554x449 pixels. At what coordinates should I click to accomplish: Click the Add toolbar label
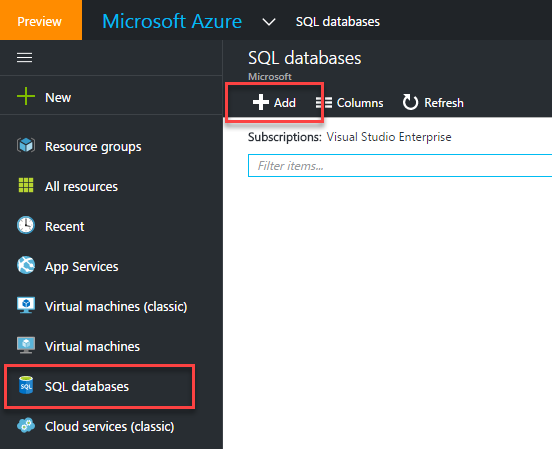tap(285, 103)
